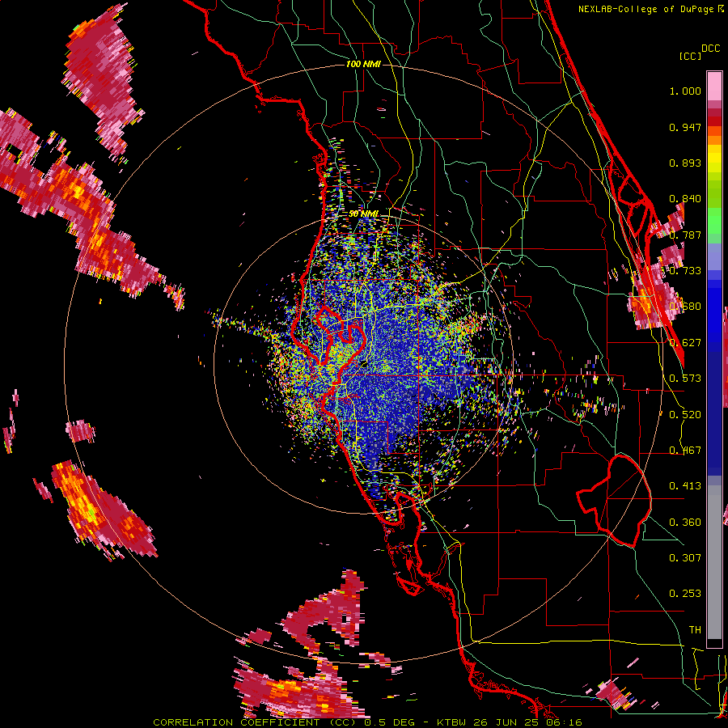Select the 1.000 value on the scale

[x=685, y=91]
